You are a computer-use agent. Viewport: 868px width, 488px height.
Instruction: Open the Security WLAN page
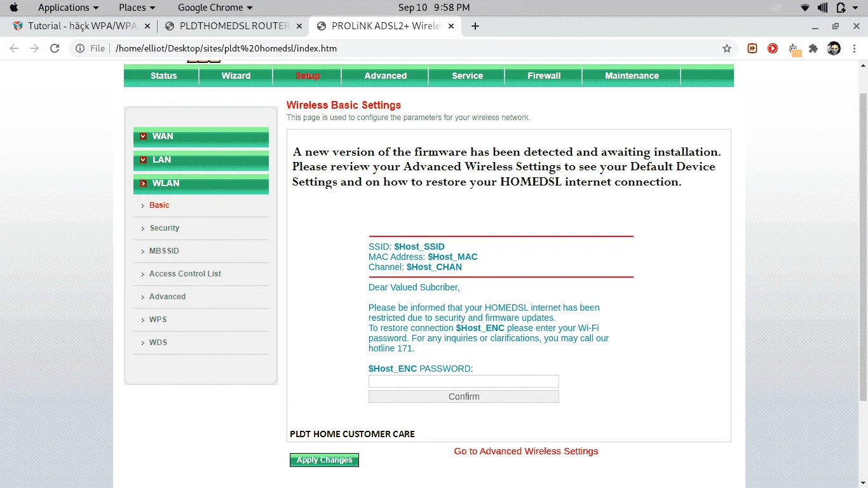tap(165, 228)
